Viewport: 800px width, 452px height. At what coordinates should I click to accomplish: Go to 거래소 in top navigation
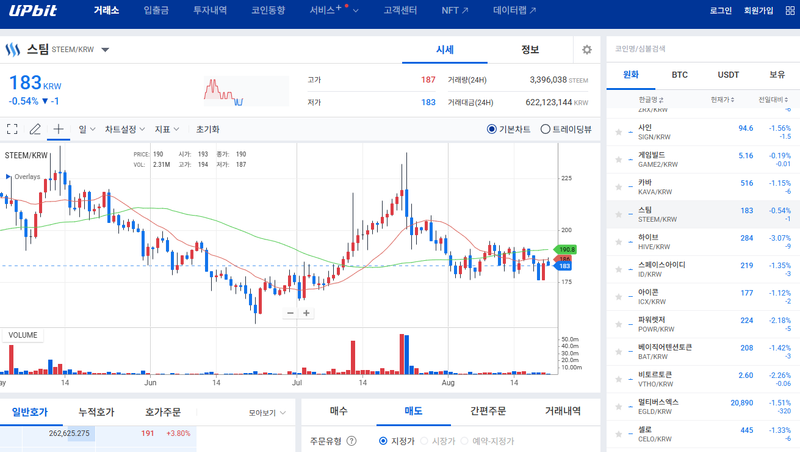(106, 10)
